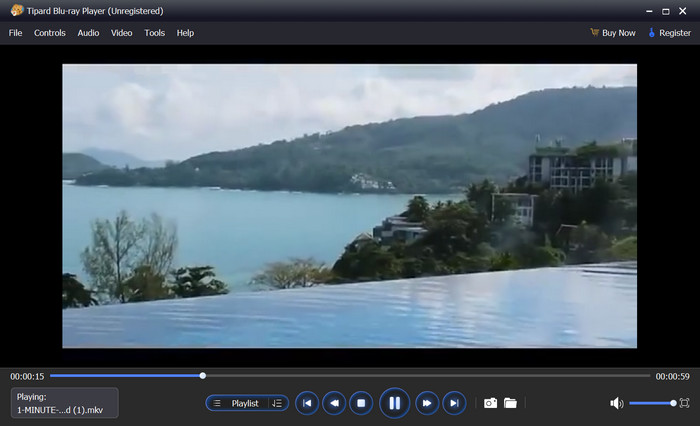
Task: Toggle fullscreen mode
Action: pos(684,403)
